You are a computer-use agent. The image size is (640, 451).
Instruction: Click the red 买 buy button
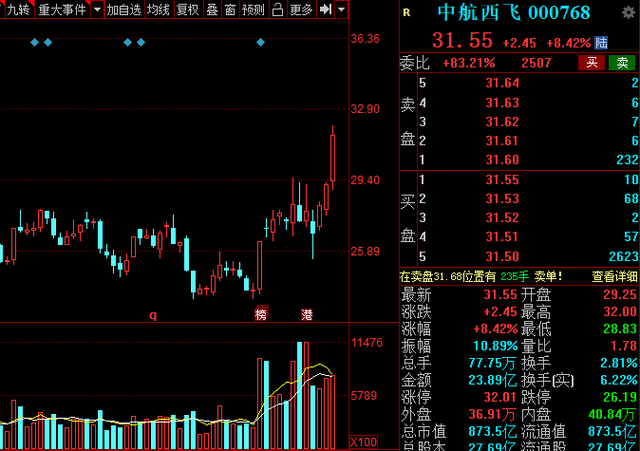point(592,62)
